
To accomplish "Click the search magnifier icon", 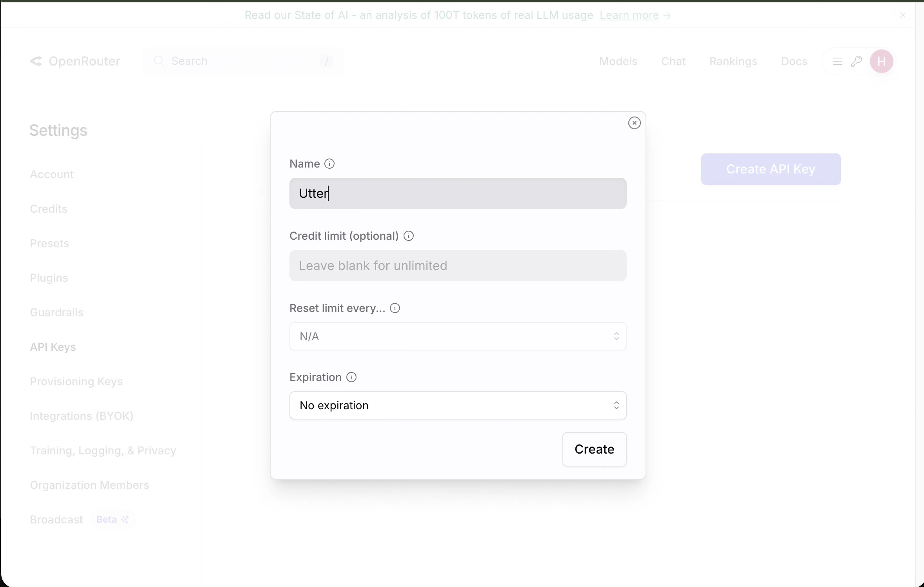I will pos(158,61).
